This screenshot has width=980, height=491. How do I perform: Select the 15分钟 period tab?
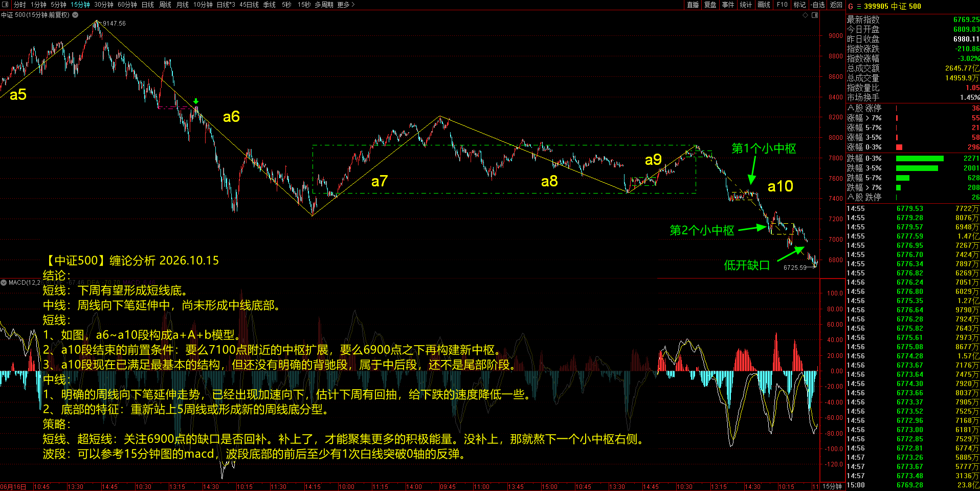click(80, 5)
